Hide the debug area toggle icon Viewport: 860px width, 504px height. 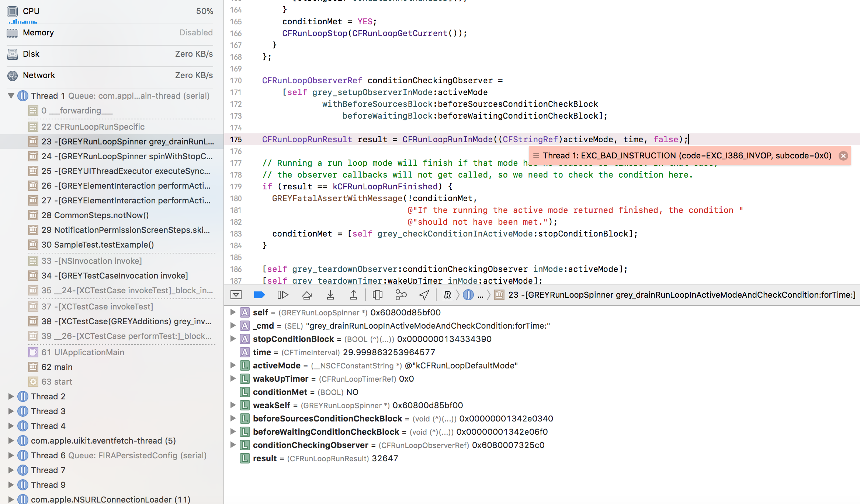[x=236, y=295]
